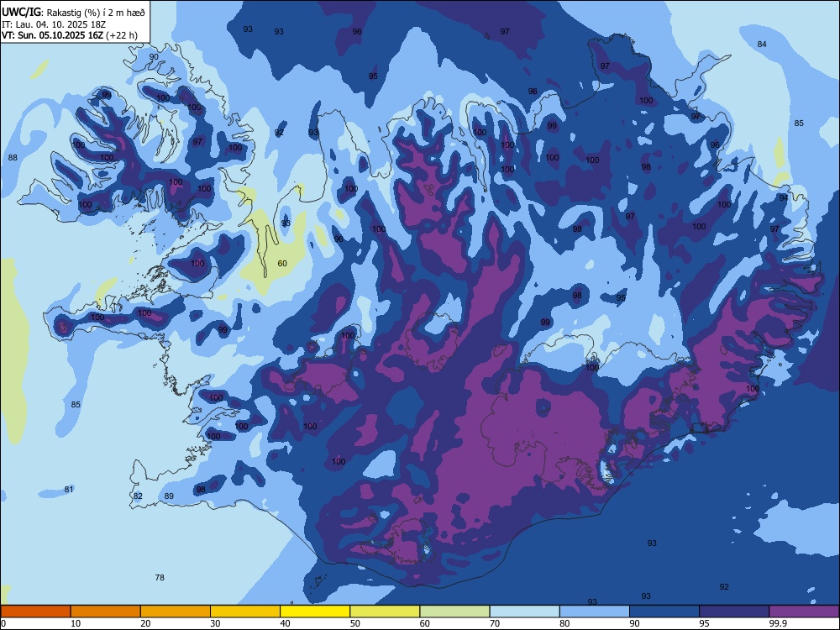Viewport: 840px width, 630px height.
Task: Click the '94' value on the east coast
Action: (x=784, y=197)
